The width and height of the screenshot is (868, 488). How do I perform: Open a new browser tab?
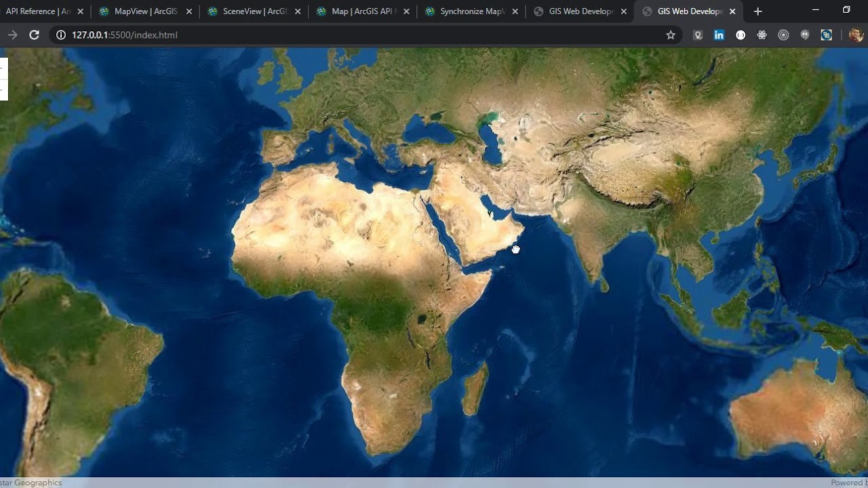point(758,12)
